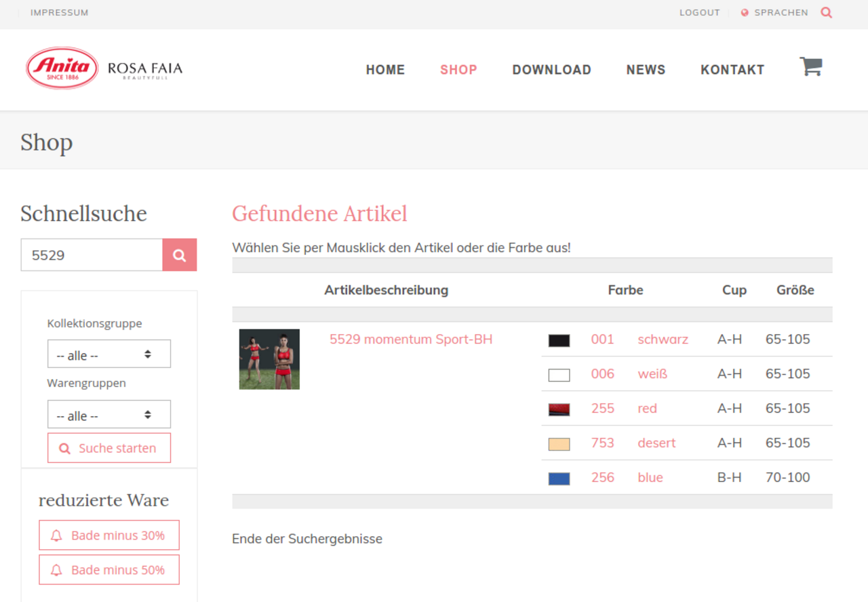868x602 pixels.
Task: Expand the Kollektionsgruppe dropdown
Action: pos(108,354)
